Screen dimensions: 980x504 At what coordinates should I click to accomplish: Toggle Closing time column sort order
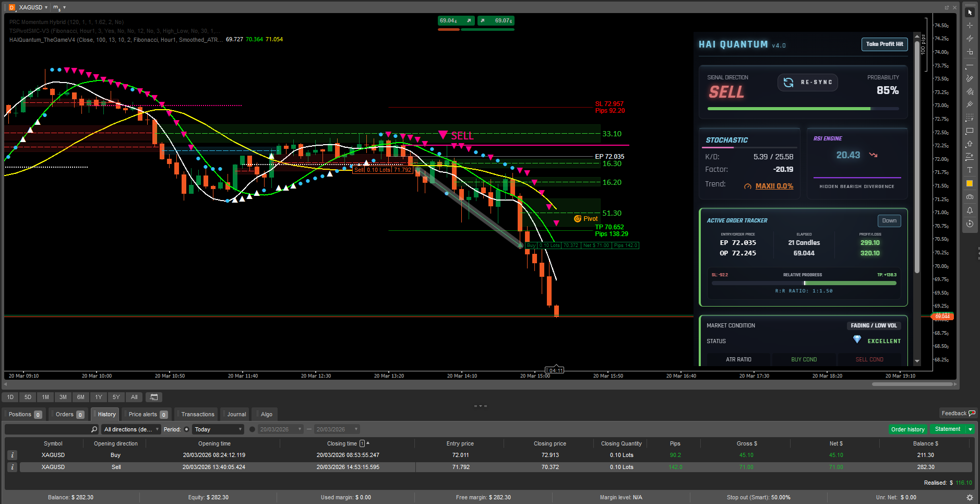point(342,443)
